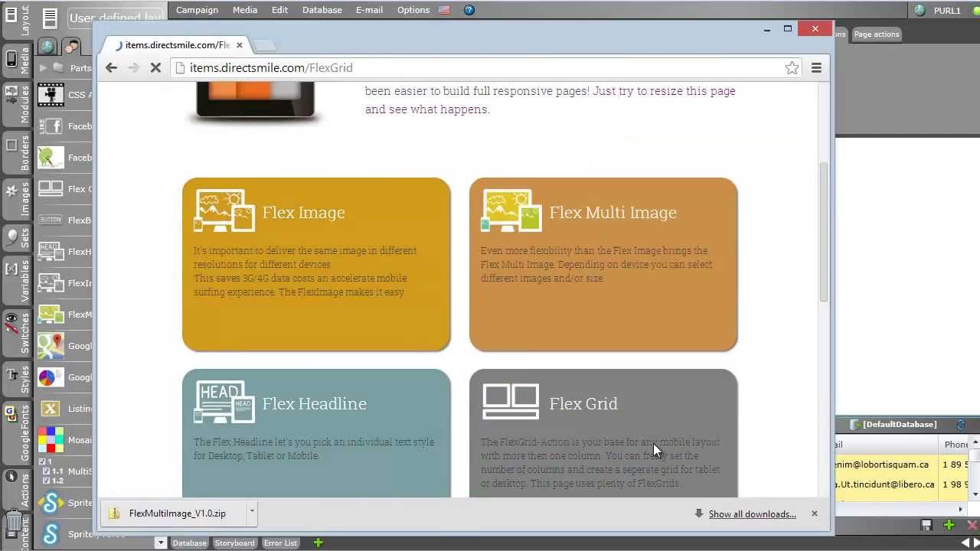This screenshot has height=551, width=980.
Task: Open the E-mail menu
Action: pyautogui.click(x=369, y=10)
